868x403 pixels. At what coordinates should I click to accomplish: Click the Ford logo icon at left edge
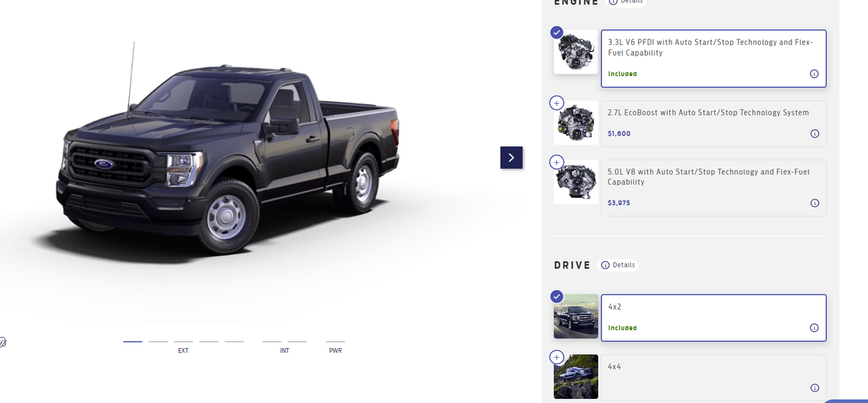pyautogui.click(x=2, y=342)
